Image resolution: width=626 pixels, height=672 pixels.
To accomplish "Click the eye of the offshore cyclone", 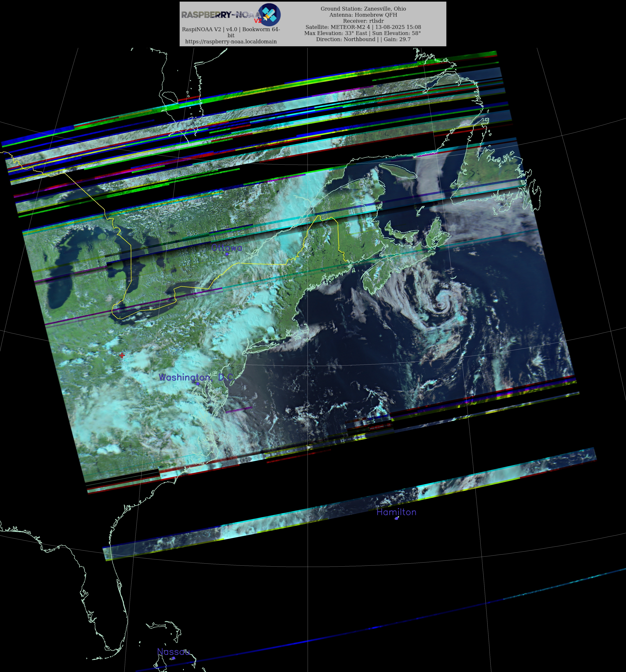I will (x=440, y=305).
